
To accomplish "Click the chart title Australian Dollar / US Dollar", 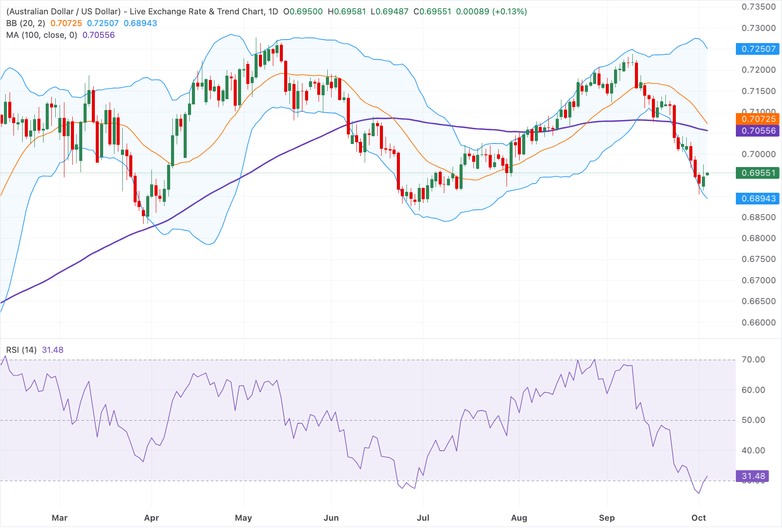I will click(64, 11).
